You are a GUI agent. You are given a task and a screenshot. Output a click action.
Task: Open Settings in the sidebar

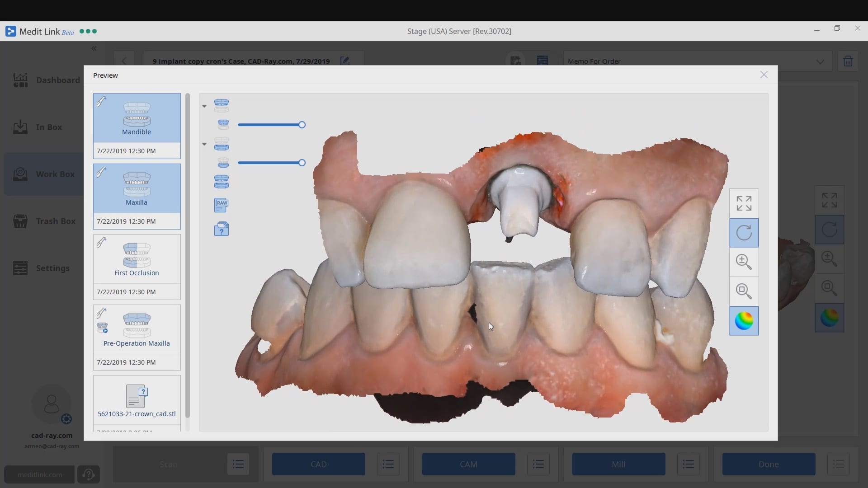tap(41, 268)
